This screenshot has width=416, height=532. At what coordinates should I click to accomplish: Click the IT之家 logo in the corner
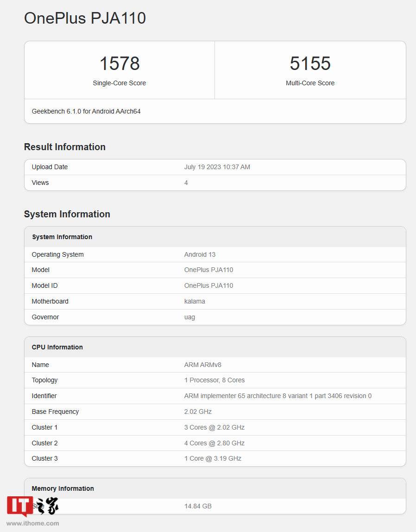tap(19, 506)
